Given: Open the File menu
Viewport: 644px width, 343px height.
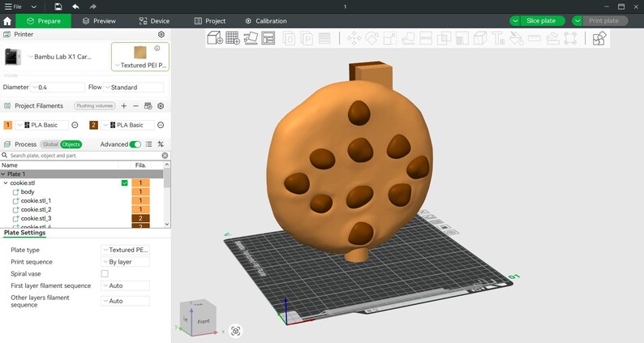Looking at the screenshot, I should pyautogui.click(x=14, y=6).
